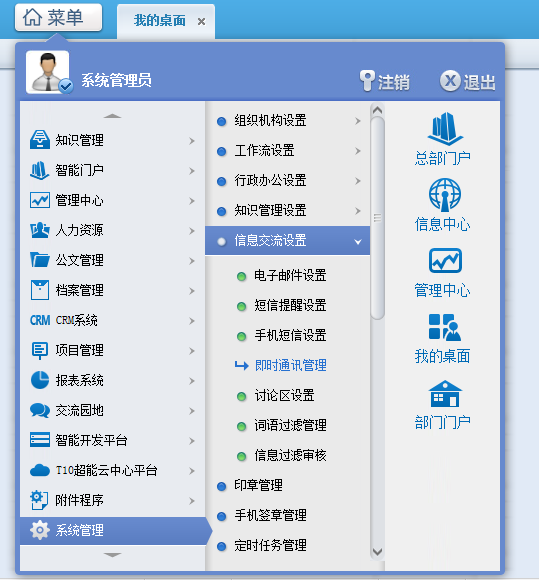Open the 我的桌面 shortcut icon
Screen dimensions: 539x580
(445, 327)
